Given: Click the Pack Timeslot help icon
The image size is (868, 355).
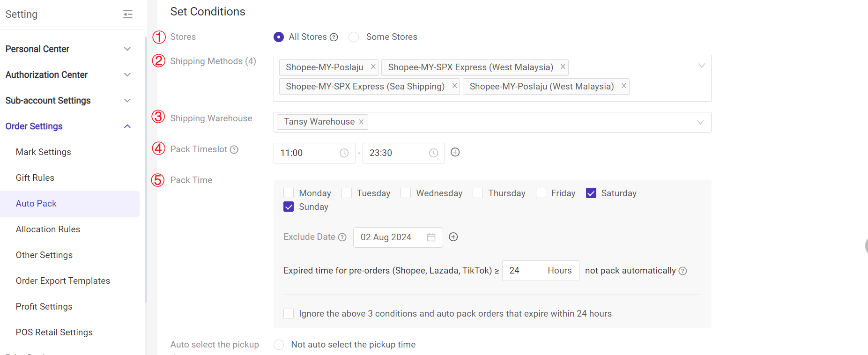Looking at the screenshot, I should point(234,149).
